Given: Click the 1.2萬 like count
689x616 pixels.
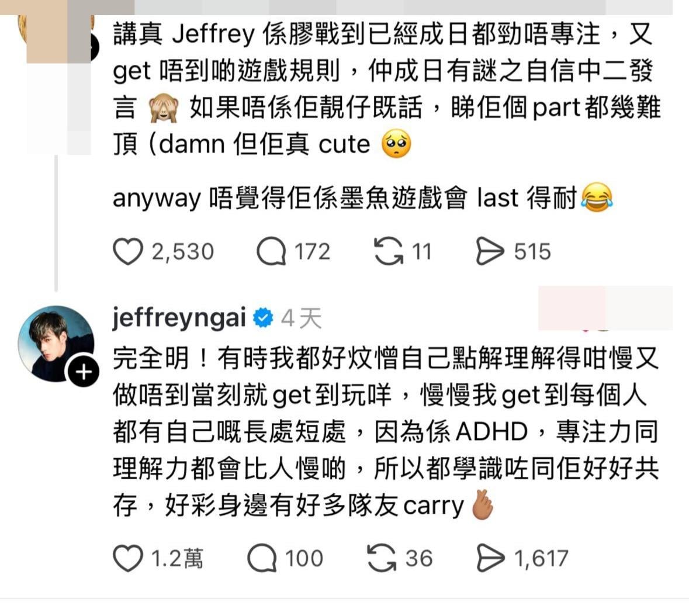Looking at the screenshot, I should (177, 559).
